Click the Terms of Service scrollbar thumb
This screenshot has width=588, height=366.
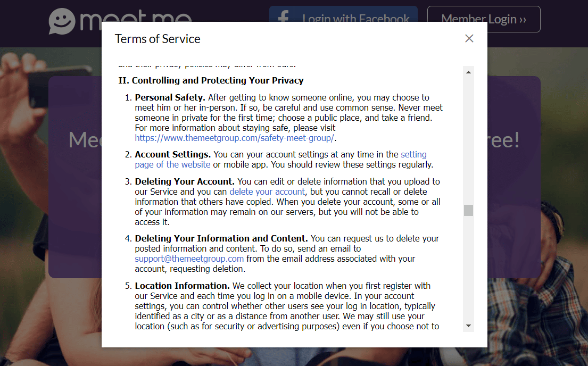(x=468, y=210)
